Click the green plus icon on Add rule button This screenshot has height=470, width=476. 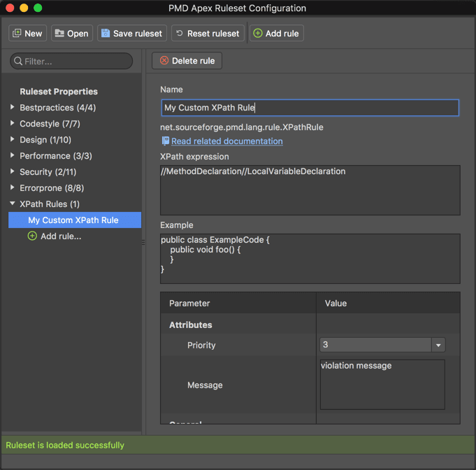click(x=258, y=33)
